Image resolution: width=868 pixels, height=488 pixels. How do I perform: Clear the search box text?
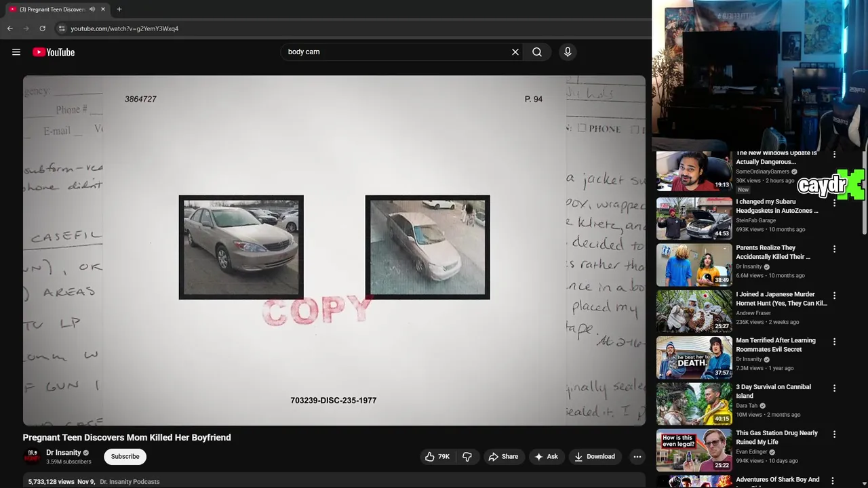pyautogui.click(x=515, y=52)
